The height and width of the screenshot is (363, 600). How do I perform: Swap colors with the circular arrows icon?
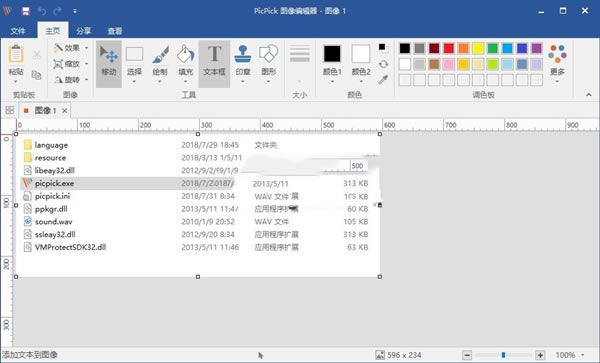tap(383, 64)
